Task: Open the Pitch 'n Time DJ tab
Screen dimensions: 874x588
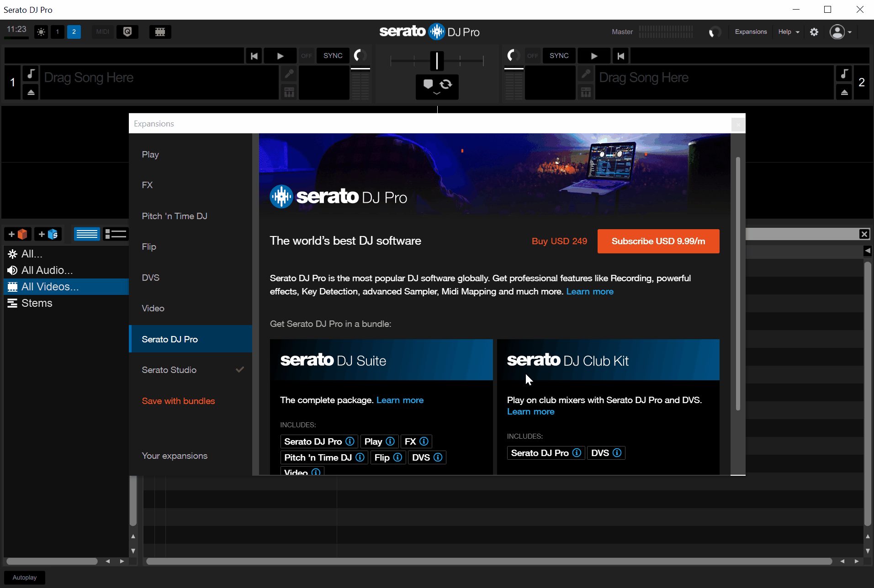Action: point(191,216)
